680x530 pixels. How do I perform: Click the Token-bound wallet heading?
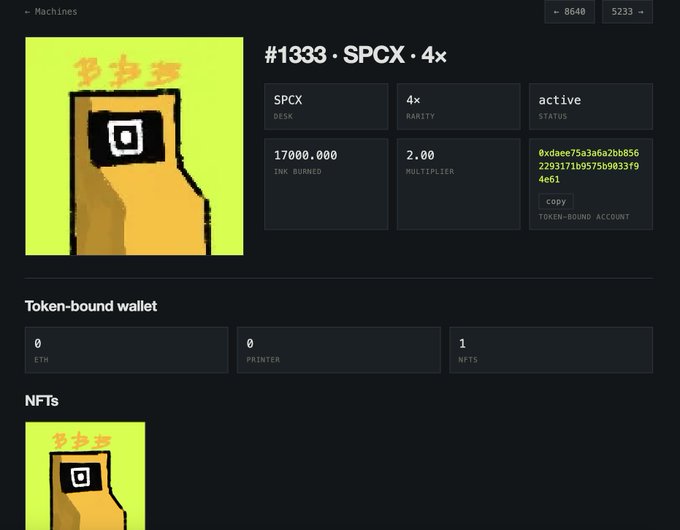pyautogui.click(x=91, y=306)
